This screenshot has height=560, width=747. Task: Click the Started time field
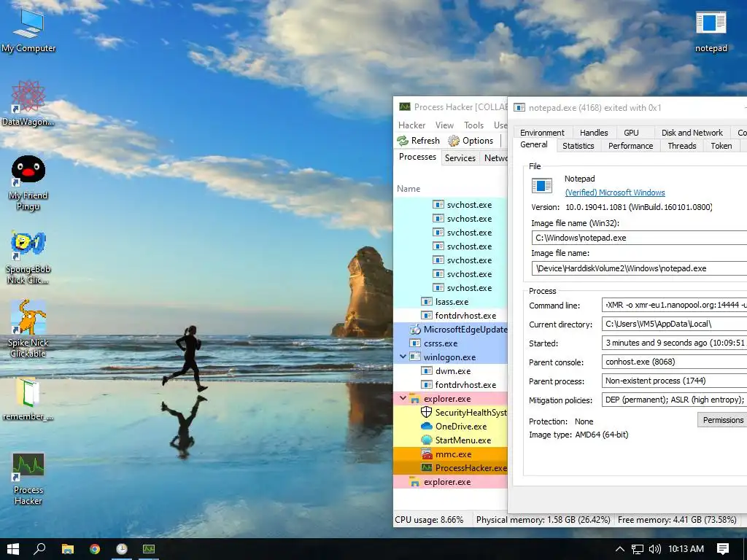point(674,343)
